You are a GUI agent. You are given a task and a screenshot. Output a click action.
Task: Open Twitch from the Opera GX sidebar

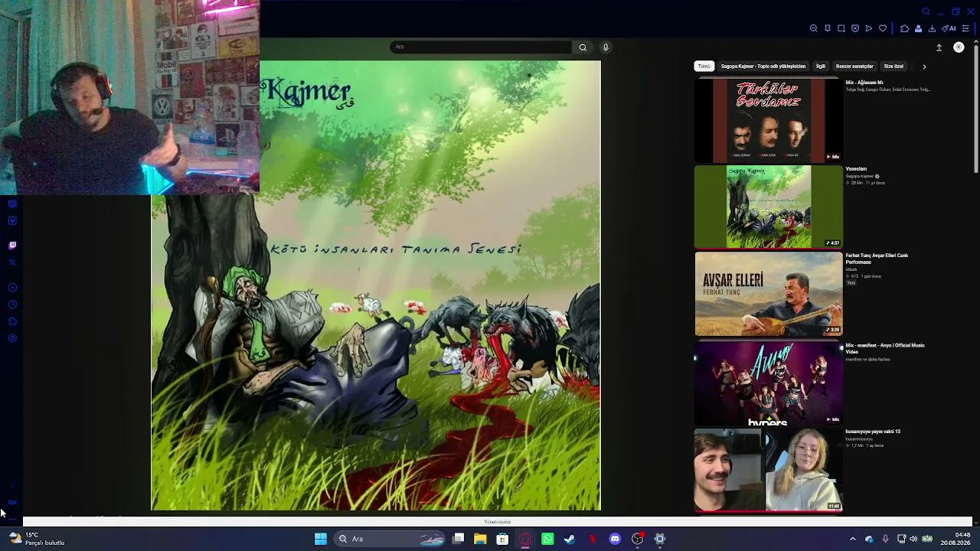tap(12, 246)
